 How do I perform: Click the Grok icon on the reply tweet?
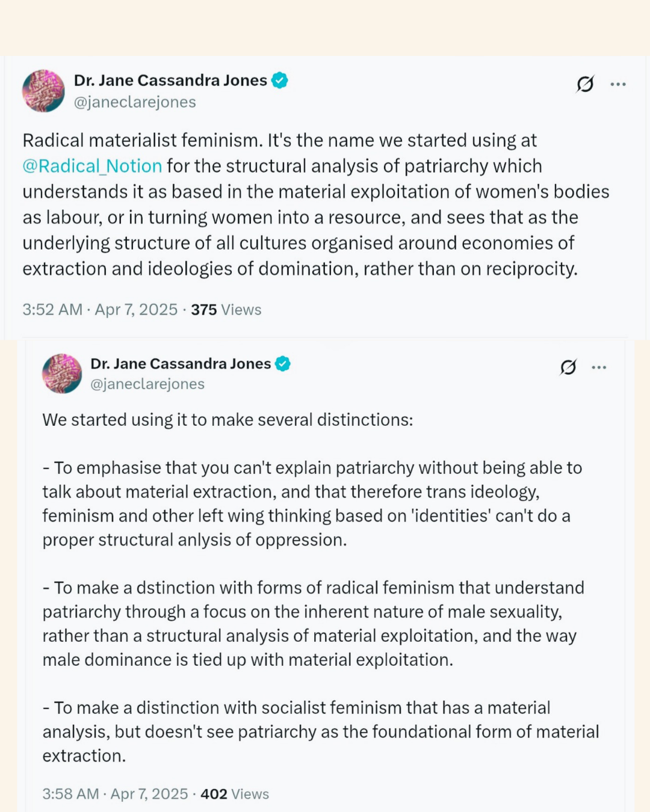tap(568, 367)
